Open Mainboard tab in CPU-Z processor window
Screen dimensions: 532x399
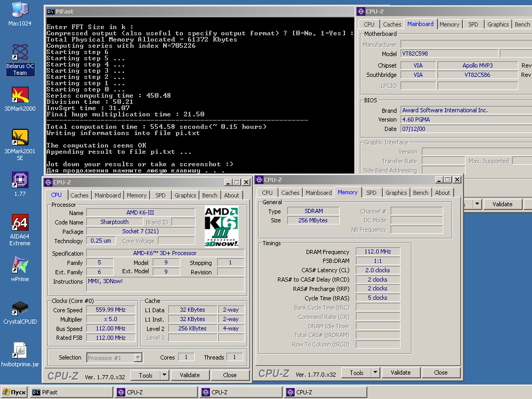pos(108,195)
